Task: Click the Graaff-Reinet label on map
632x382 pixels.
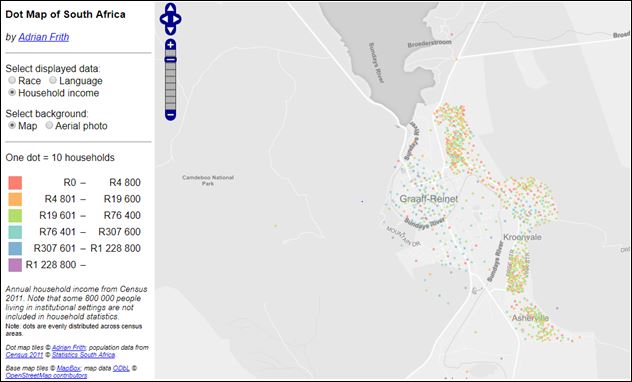Action: pyautogui.click(x=429, y=199)
